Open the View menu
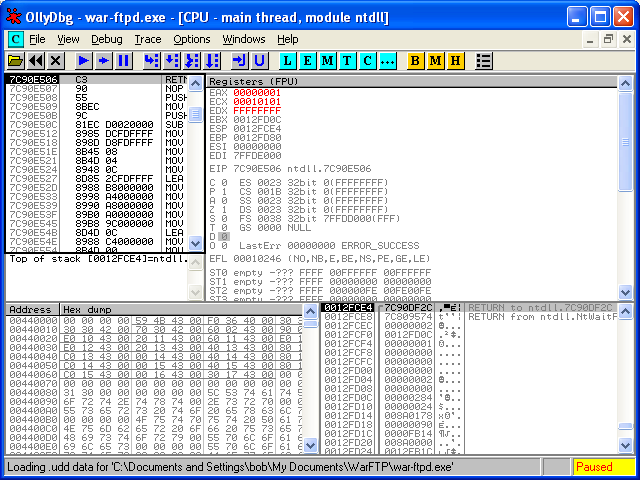 [68, 40]
